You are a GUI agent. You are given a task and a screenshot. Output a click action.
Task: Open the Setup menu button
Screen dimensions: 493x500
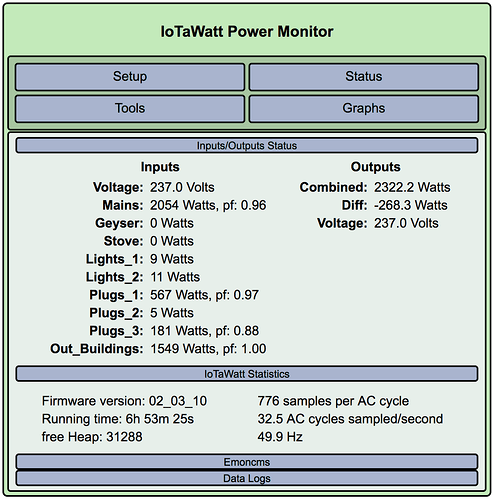coord(130,77)
